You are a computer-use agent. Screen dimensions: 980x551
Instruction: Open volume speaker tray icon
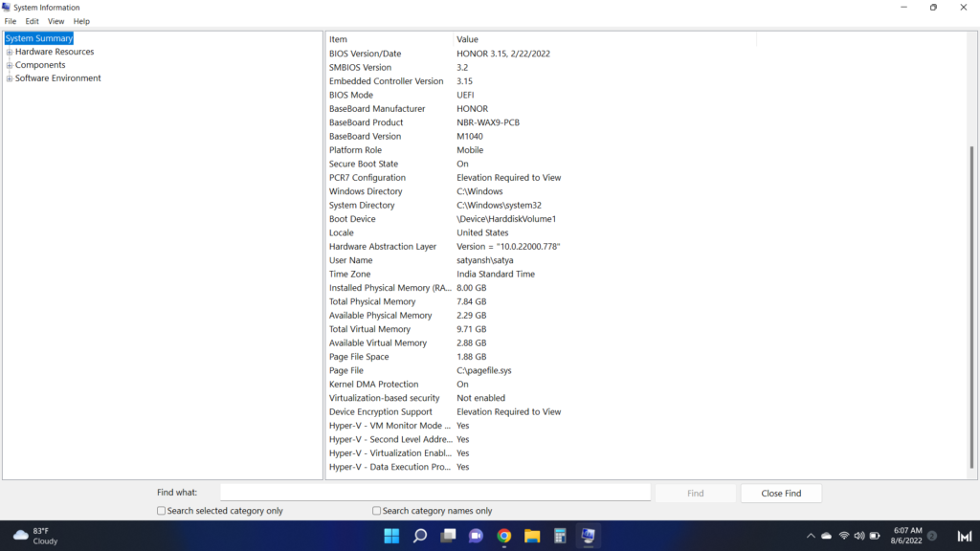859,536
